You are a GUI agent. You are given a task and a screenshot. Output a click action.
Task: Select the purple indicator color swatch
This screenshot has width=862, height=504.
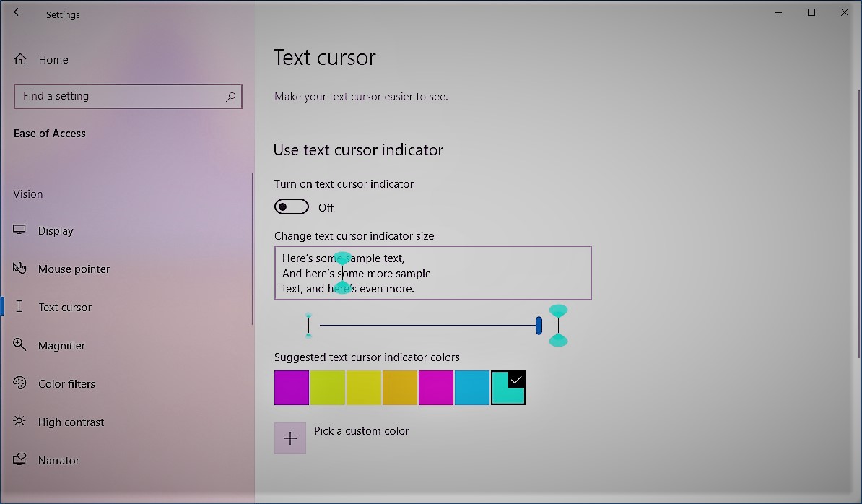(x=292, y=388)
